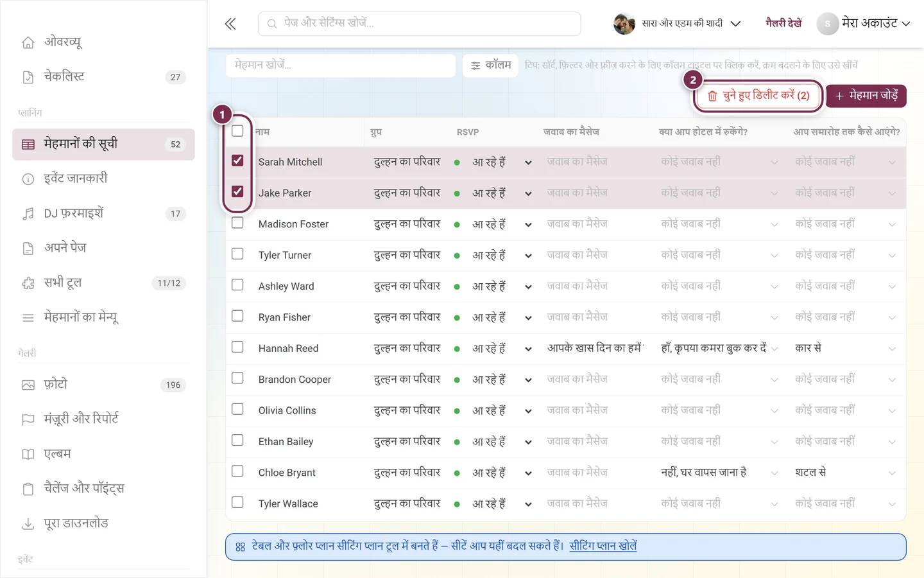Click the wedding profile photo avatar
This screenshot has width=924, height=578.
pos(624,24)
